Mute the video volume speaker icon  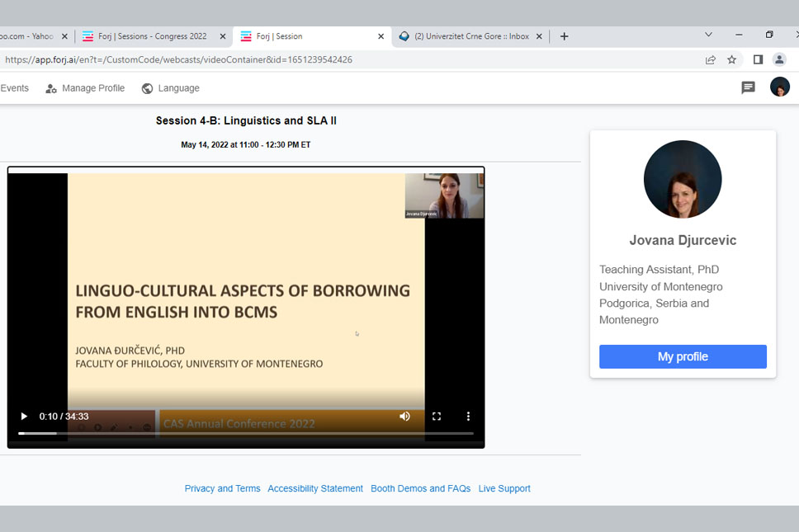point(404,417)
